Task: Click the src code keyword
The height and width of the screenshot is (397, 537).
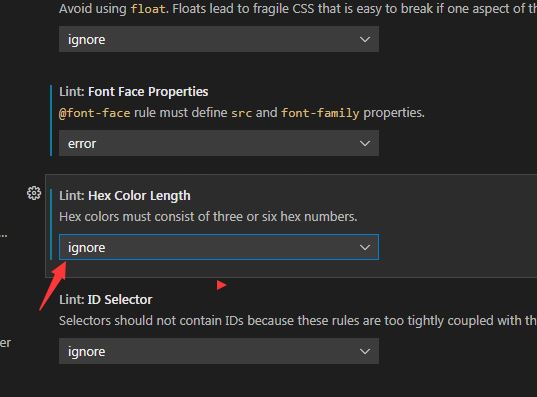Action: [242, 113]
